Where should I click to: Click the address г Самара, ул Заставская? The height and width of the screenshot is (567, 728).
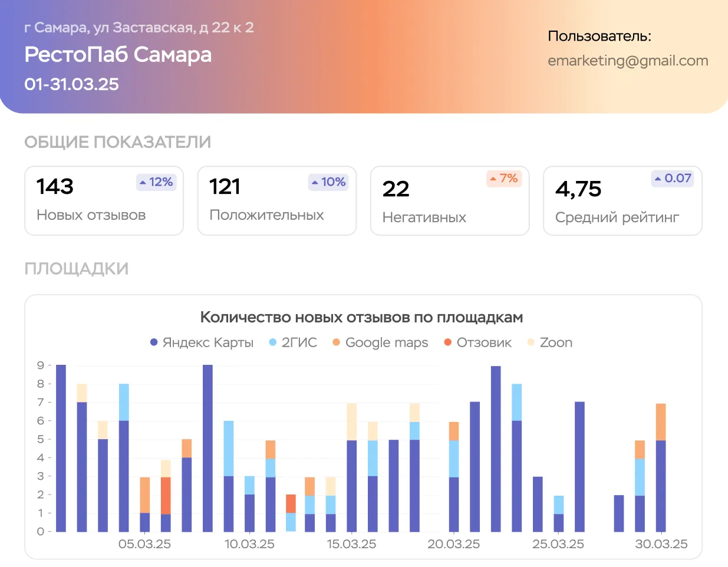tap(139, 28)
